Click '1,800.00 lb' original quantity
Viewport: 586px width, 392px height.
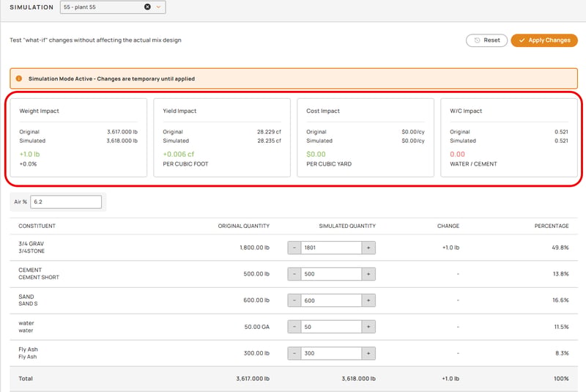(x=254, y=248)
